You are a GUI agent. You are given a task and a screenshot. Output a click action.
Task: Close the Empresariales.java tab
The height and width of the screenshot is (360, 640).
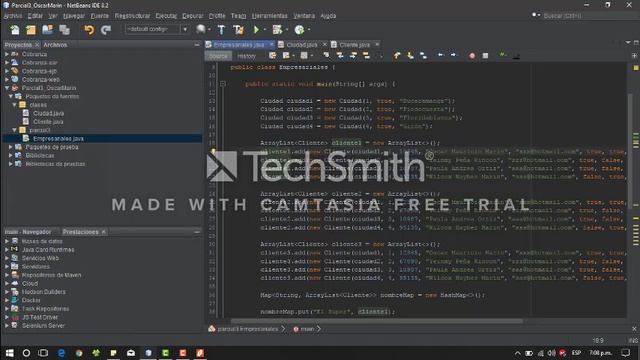click(271, 44)
